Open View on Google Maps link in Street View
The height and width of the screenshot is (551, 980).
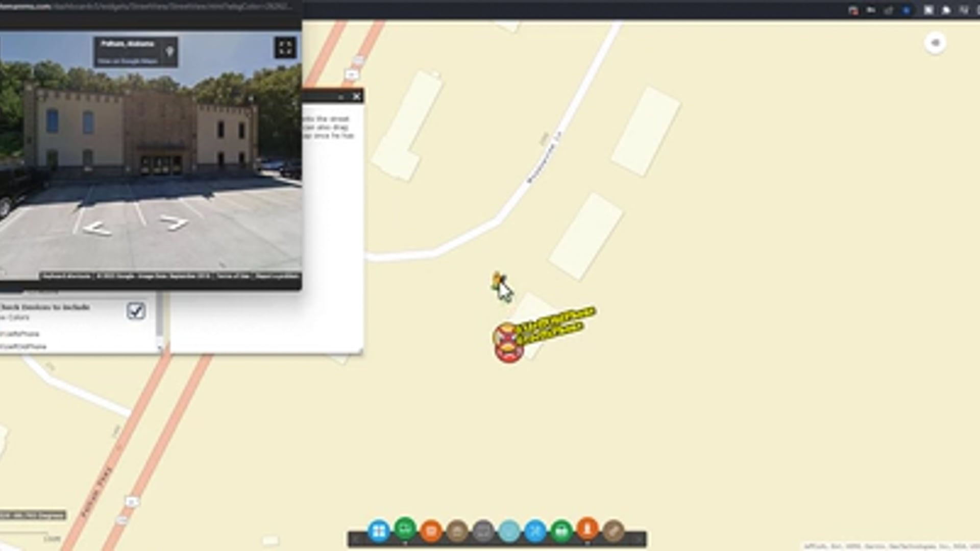tap(128, 61)
